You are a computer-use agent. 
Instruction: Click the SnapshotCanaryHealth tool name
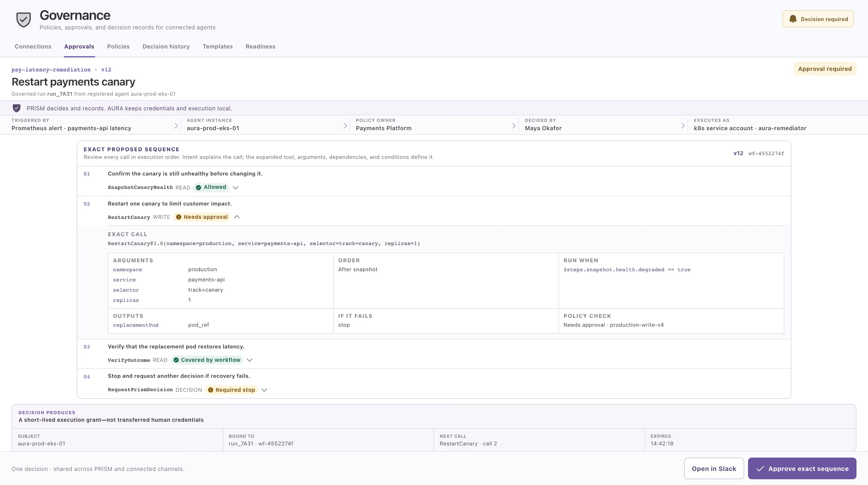[140, 188]
